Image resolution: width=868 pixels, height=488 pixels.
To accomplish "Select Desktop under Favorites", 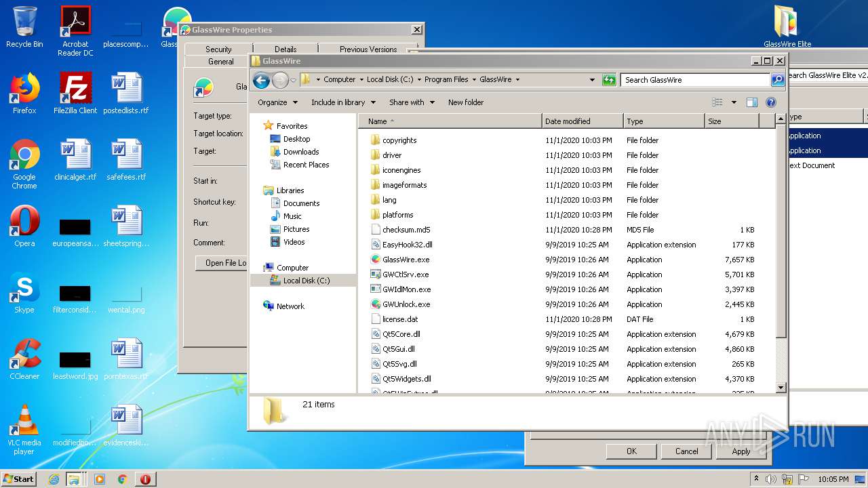I will coord(296,139).
